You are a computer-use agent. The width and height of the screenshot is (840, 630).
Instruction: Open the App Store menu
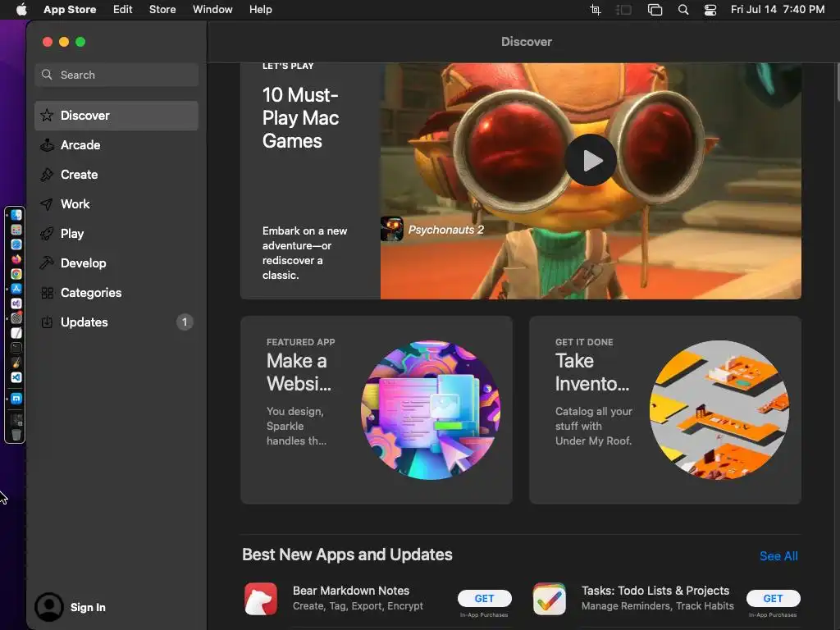(x=70, y=10)
